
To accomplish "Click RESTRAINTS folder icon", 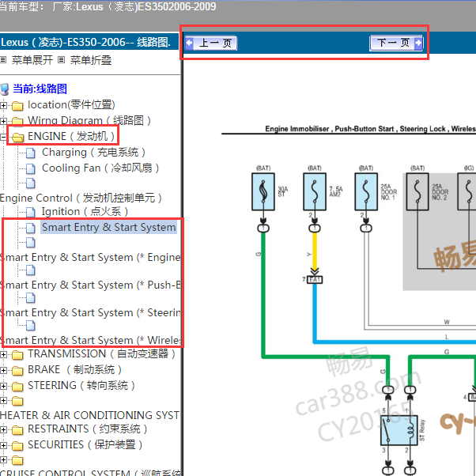I will [x=17, y=430].
